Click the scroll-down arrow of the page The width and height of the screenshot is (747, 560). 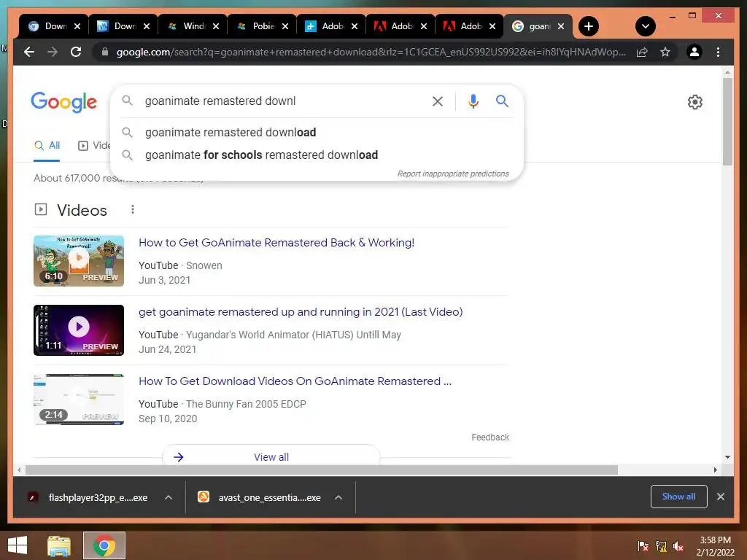[727, 457]
